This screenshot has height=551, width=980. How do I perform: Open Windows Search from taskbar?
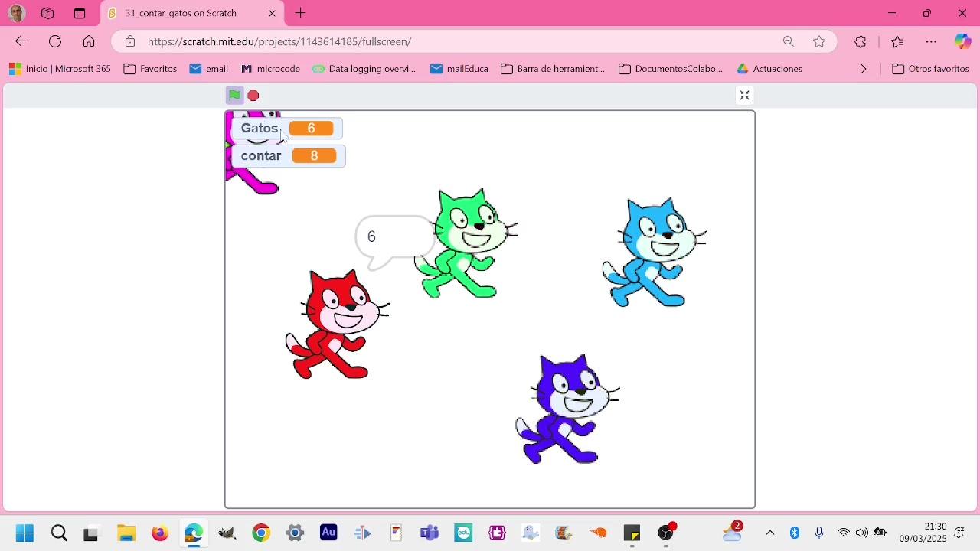59,533
